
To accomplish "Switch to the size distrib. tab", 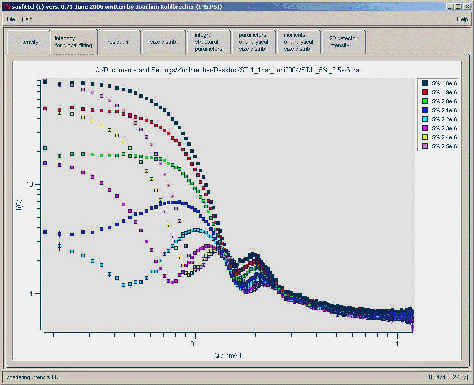I will coord(163,42).
